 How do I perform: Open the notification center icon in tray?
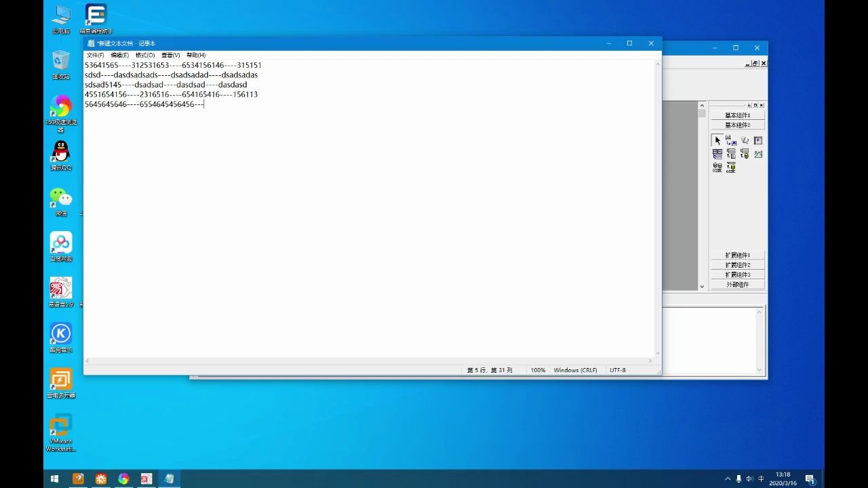click(810, 479)
